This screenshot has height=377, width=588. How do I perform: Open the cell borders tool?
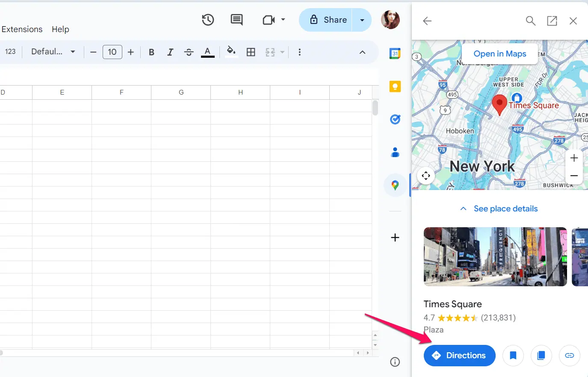point(251,52)
